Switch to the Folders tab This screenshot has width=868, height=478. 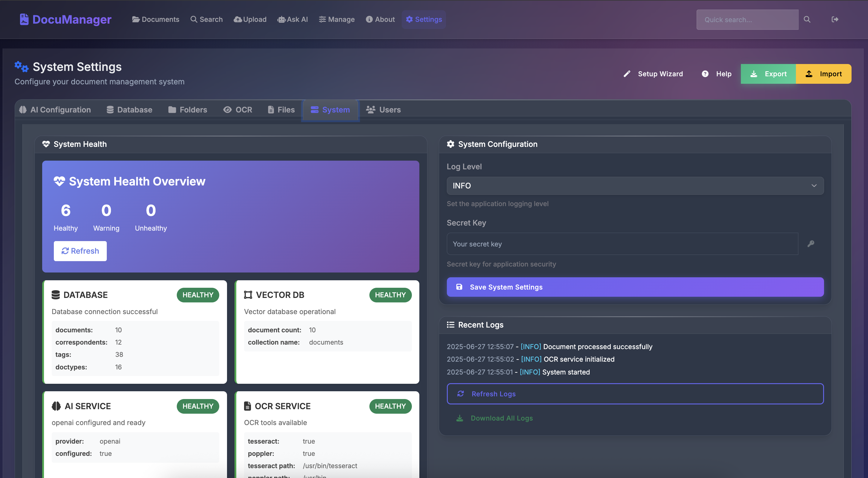[x=188, y=110]
